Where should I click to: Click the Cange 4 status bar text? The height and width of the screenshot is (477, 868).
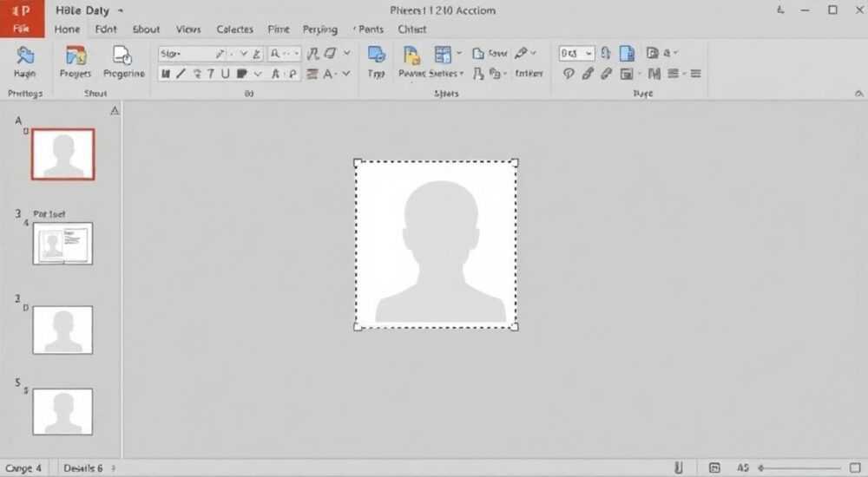tap(23, 468)
